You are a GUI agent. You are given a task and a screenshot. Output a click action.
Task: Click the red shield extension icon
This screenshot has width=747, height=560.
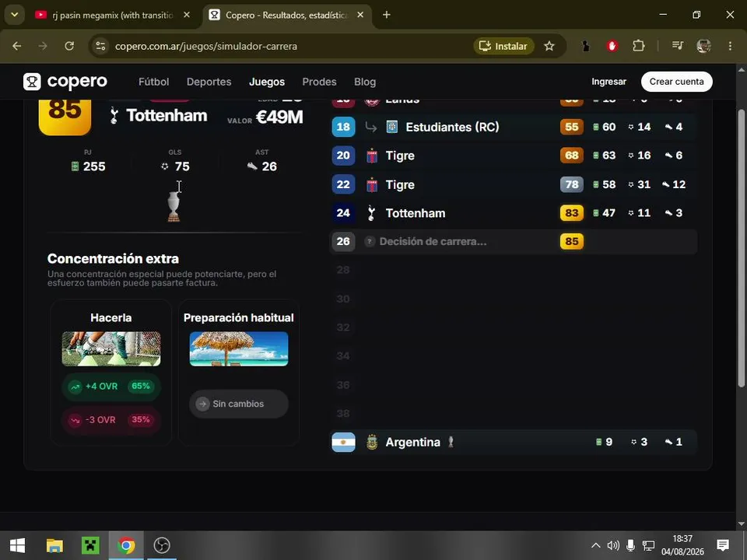(x=612, y=46)
